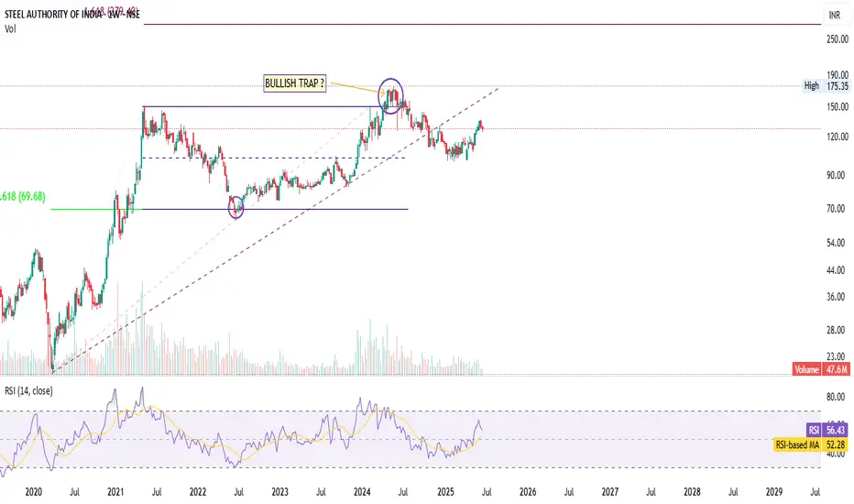Click the 2020 time axis label
This screenshot has height=504, width=854.
coord(34,492)
